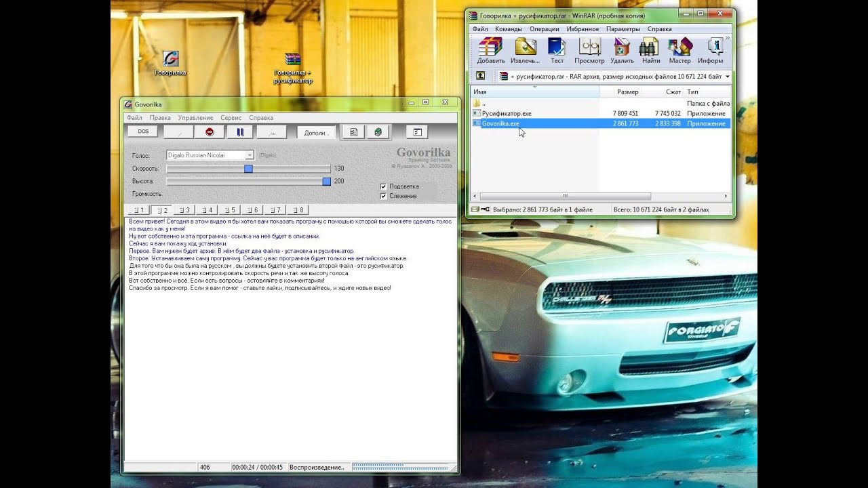
Task: Click the playback progress bar in Govorilka status bar
Action: [x=400, y=467]
